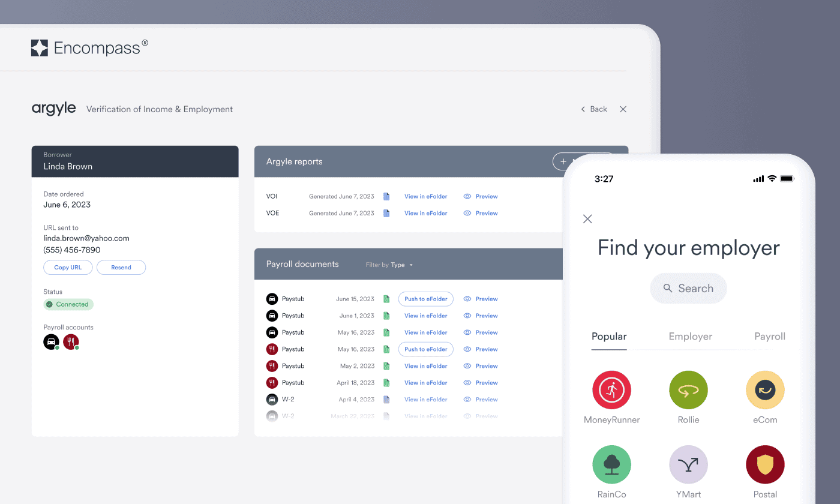The image size is (840, 504).
Task: View the VOI report in eFolder
Action: [x=426, y=196]
